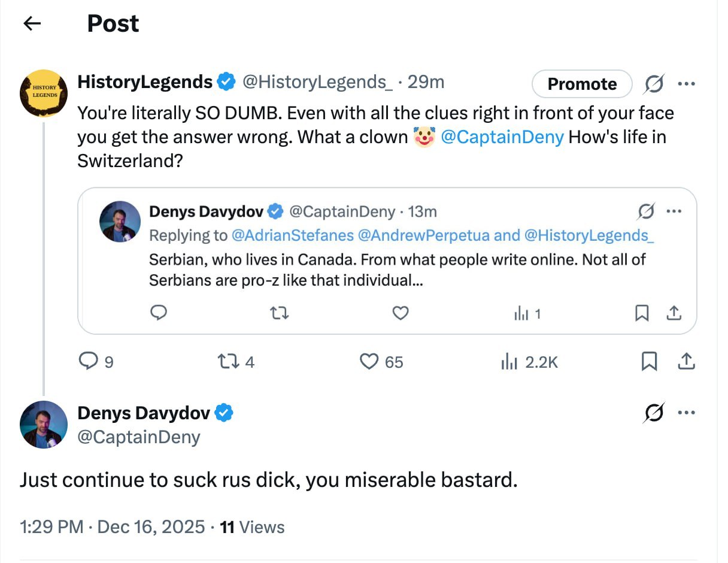Viewport: 728px width, 563px height.
Task: Share the HistoryLegends post
Action: [x=686, y=361]
